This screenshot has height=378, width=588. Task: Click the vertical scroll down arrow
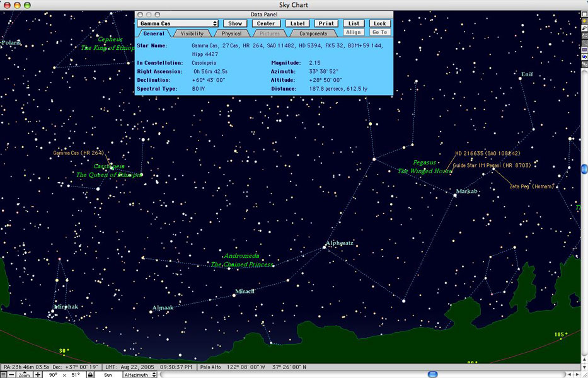(585, 367)
